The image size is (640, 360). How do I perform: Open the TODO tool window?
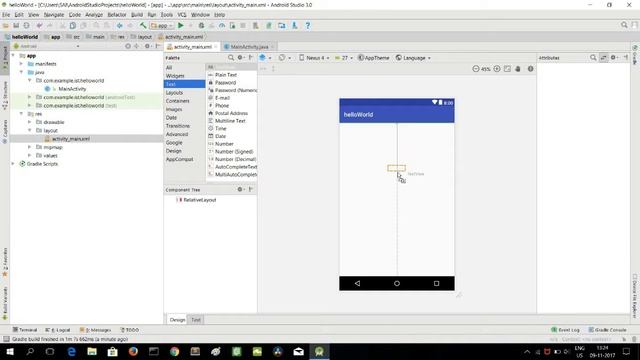130,330
